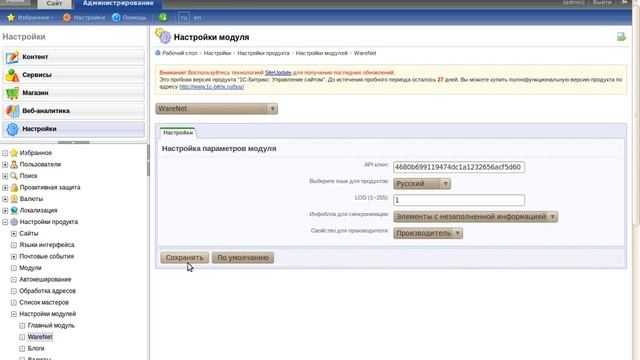Click the green update arrow icon
The height and width of the screenshot is (360, 640).
(163, 17)
